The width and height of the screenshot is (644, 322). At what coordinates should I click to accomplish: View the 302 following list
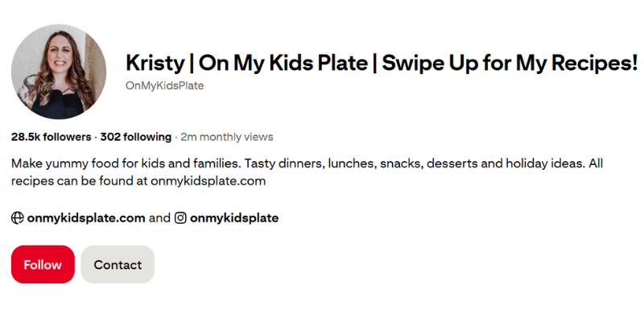click(136, 137)
